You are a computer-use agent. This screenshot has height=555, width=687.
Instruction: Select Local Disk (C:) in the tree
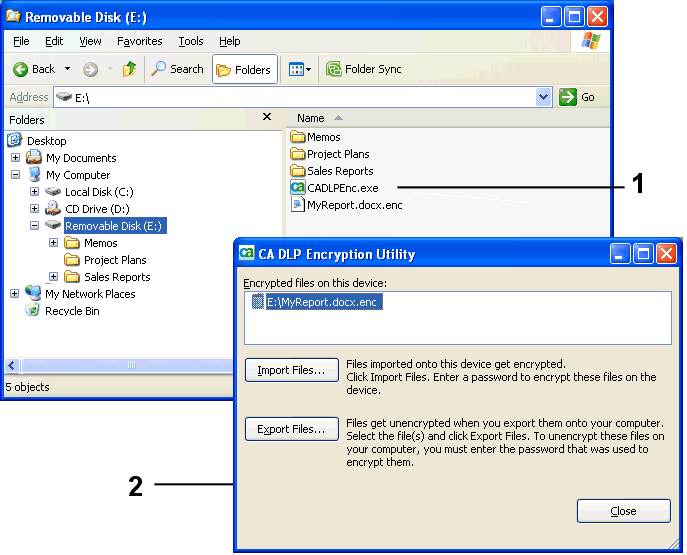(x=89, y=192)
